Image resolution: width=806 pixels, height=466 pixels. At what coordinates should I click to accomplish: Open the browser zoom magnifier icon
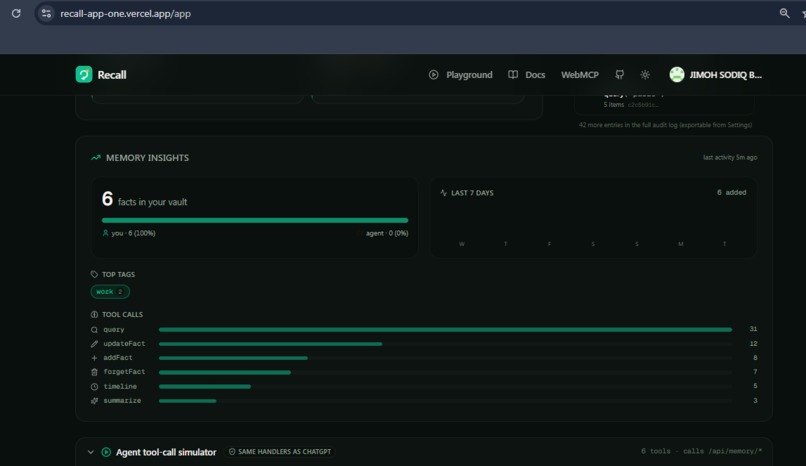[784, 13]
